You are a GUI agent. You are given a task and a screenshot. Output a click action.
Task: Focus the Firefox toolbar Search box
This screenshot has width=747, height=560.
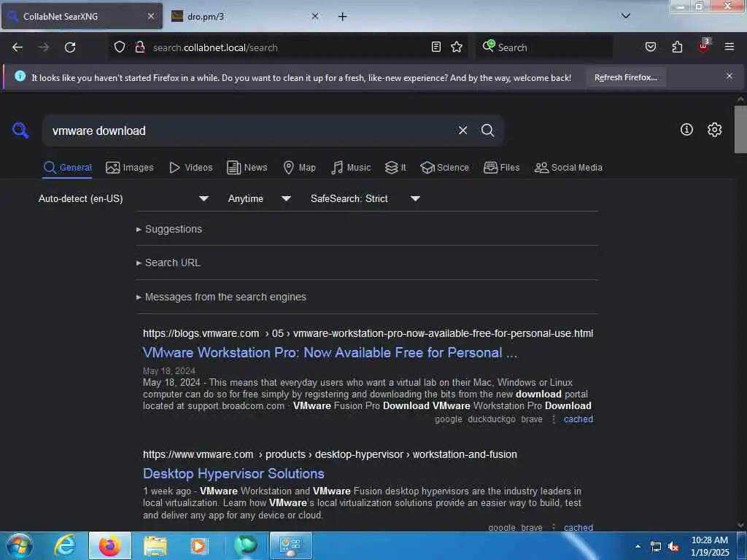pos(544,47)
